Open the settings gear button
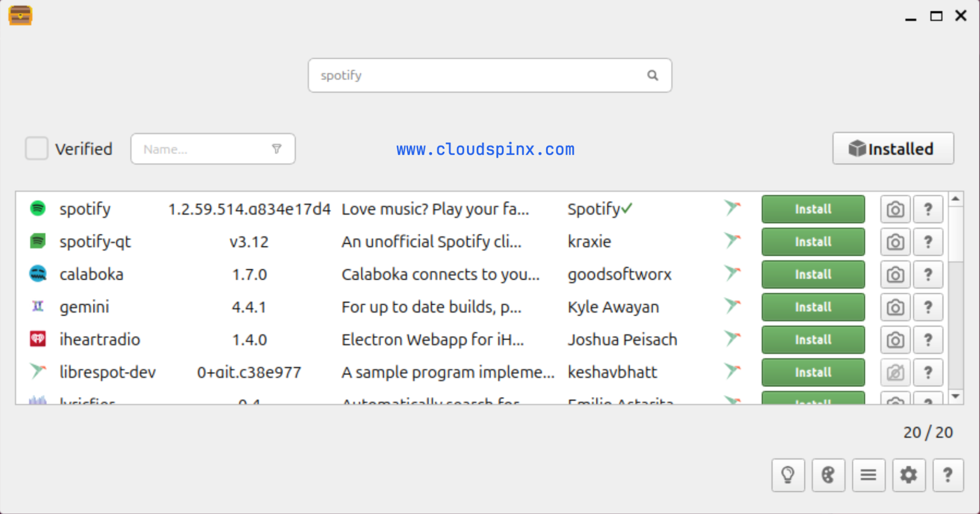Image resolution: width=980 pixels, height=514 pixels. [908, 475]
